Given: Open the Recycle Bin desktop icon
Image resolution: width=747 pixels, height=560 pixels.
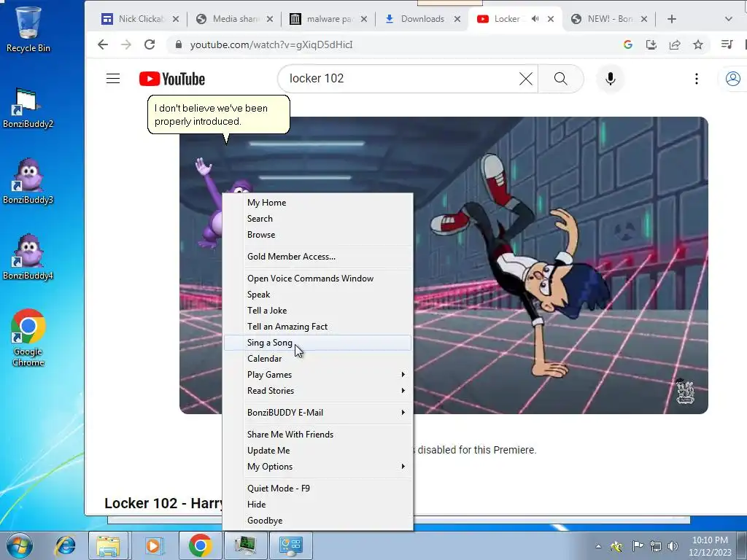Looking at the screenshot, I should tap(28, 28).
